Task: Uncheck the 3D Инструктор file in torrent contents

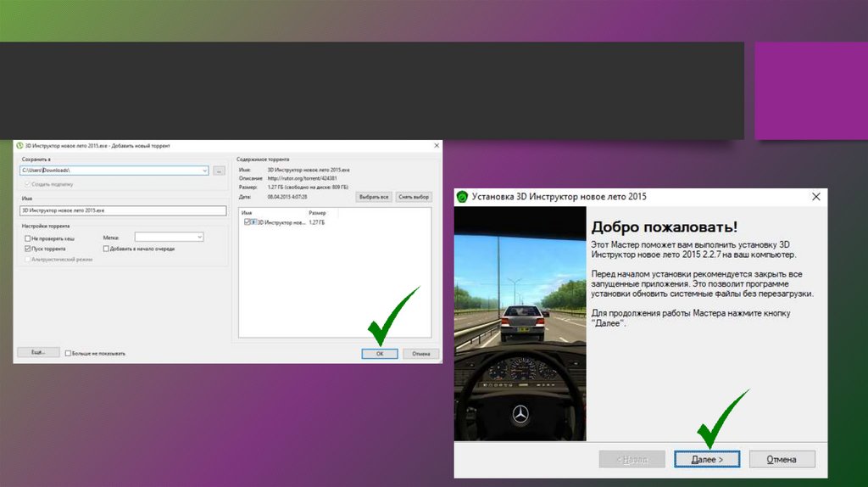Action: pos(247,222)
